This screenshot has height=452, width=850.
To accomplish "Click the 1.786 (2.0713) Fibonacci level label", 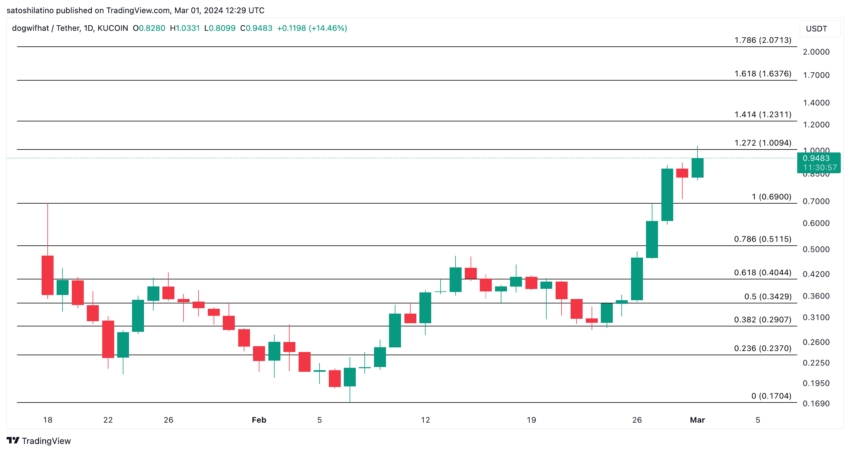I will [x=763, y=40].
